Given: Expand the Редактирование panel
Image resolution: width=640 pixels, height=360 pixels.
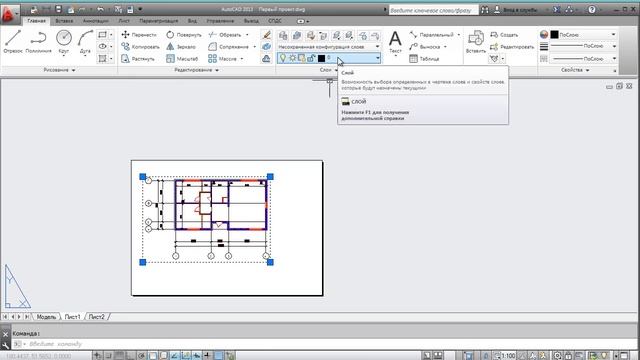Looking at the screenshot, I should (196, 70).
